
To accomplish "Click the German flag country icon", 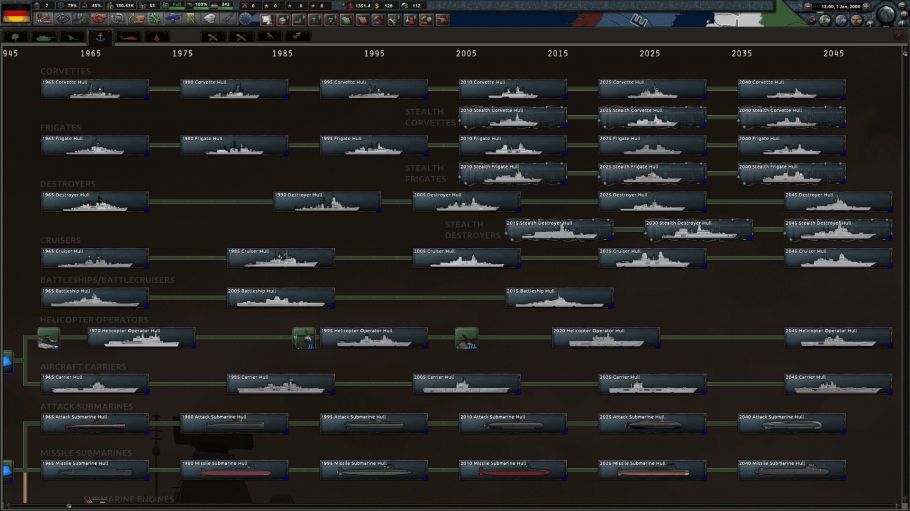I will (x=16, y=15).
